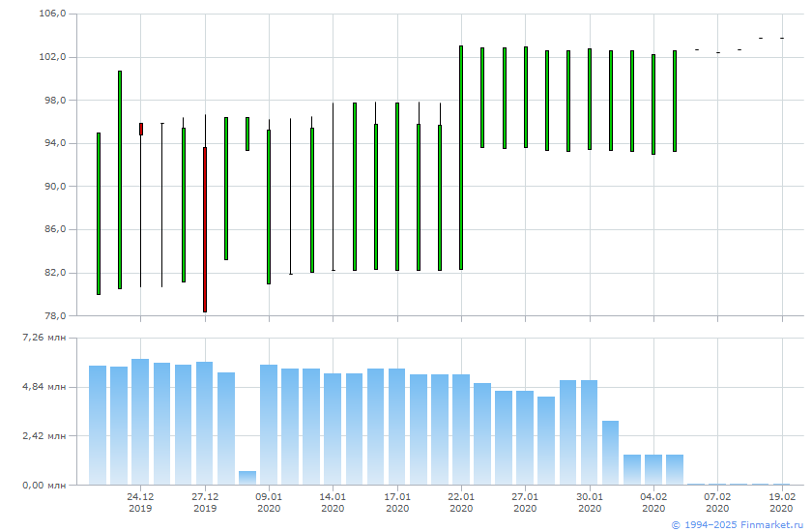Viewport: 812px width, 532px height.
Task: Click the volume bar at 04.02 2020
Action: (653, 469)
